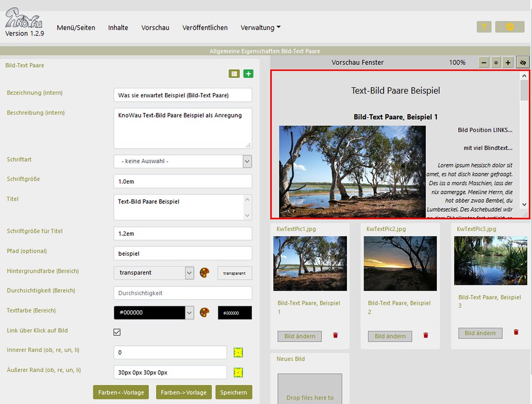Toggle the 'Link über Klick auf Bild' checkbox
The image size is (532, 404).
[x=117, y=332]
